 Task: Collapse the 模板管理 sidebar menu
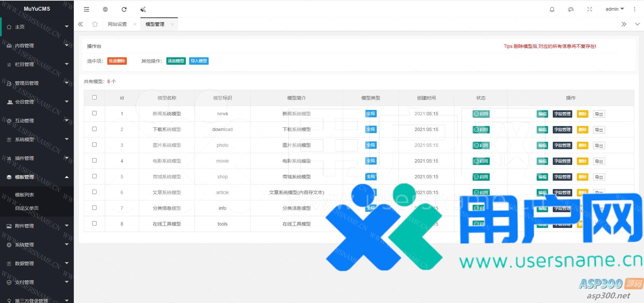[x=37, y=177]
